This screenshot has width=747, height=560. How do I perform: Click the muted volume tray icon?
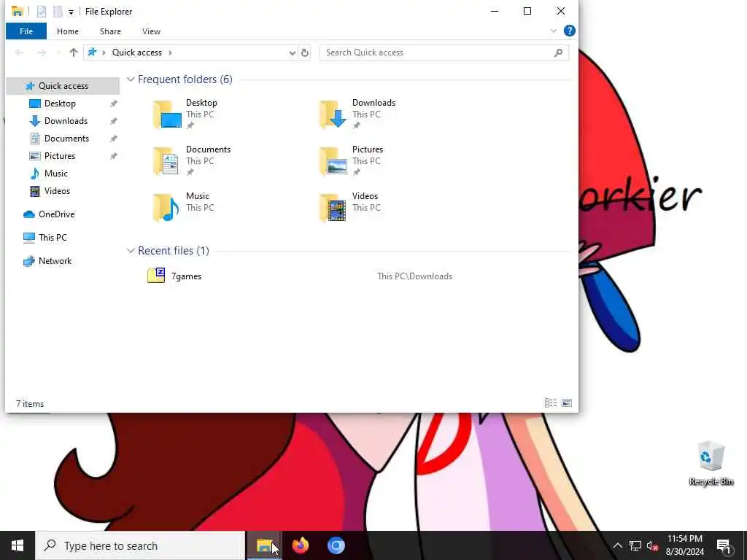tap(653, 545)
